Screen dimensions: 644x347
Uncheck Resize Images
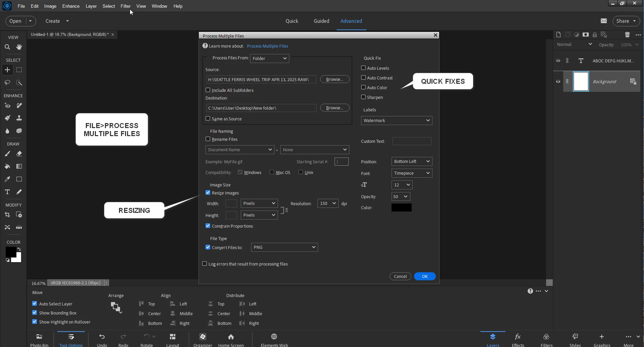[x=208, y=192]
